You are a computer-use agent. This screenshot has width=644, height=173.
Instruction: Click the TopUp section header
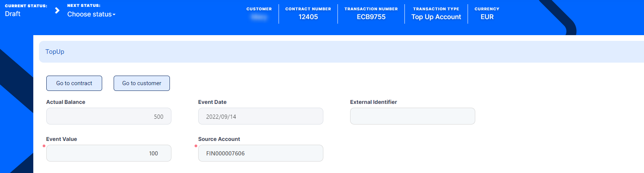click(55, 52)
